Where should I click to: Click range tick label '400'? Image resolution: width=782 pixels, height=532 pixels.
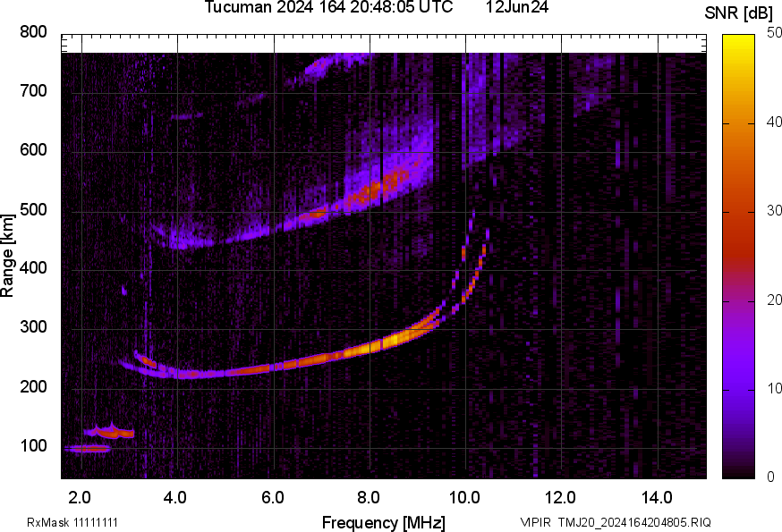33,268
